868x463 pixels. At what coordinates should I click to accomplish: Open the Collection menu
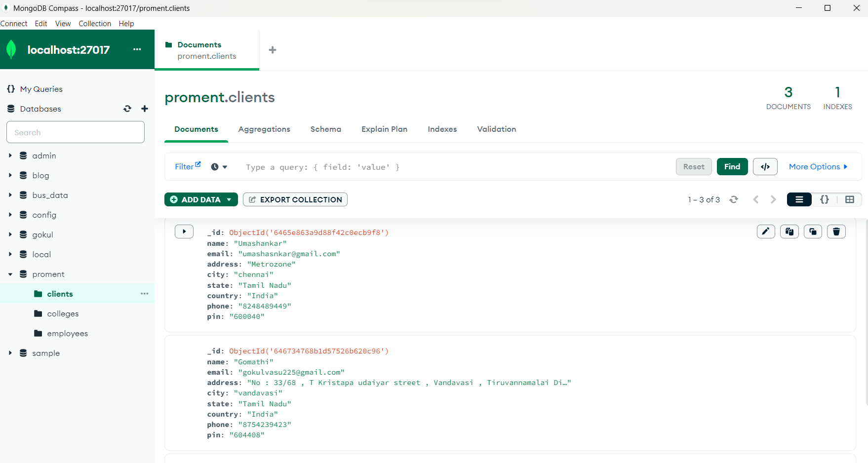[95, 23]
